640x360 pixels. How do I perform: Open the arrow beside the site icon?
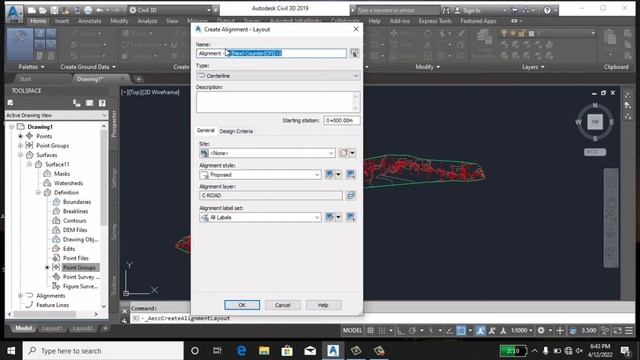click(x=353, y=153)
